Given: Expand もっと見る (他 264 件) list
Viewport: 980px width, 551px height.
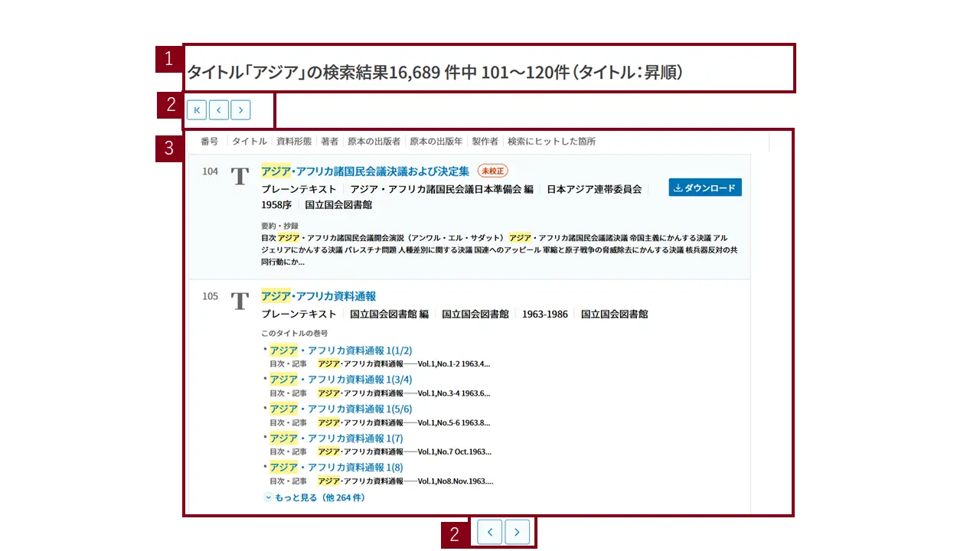Looking at the screenshot, I should click(x=315, y=497).
